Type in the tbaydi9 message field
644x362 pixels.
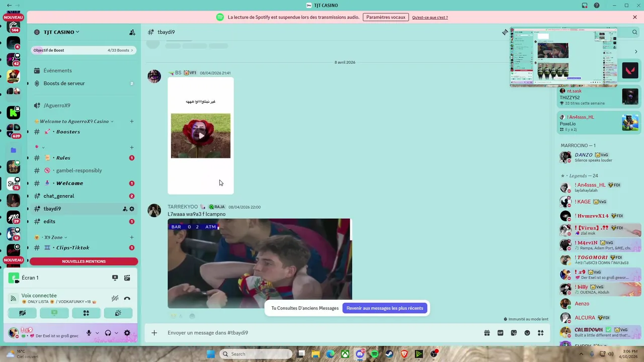[322, 333]
